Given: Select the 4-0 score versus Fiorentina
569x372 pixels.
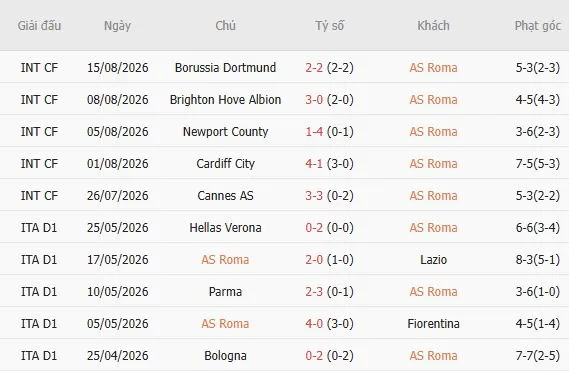Looking at the screenshot, I should pos(314,323).
